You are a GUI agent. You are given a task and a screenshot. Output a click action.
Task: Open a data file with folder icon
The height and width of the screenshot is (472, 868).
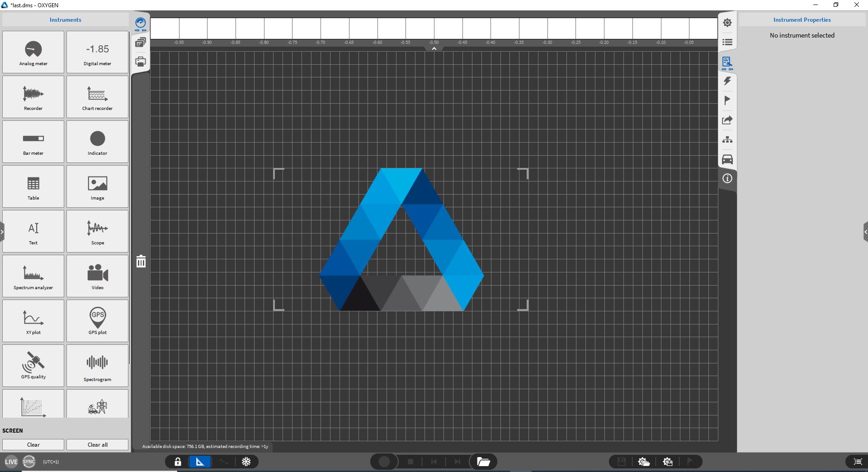tap(483, 462)
